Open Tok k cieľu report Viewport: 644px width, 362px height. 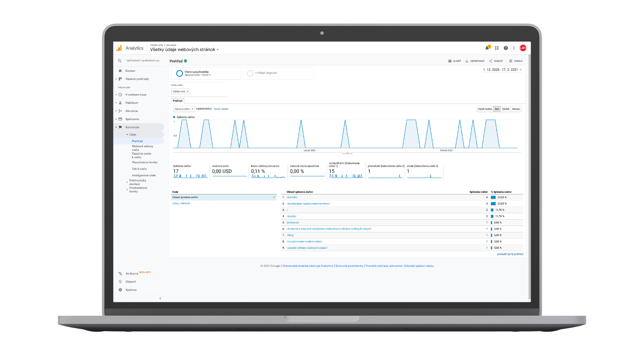[x=139, y=169]
